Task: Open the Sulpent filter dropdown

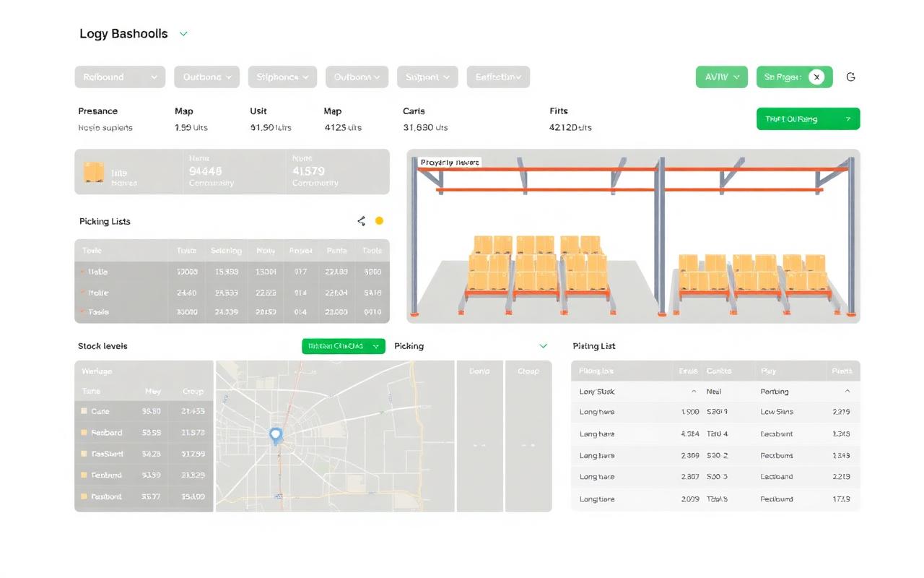Action: pos(427,77)
